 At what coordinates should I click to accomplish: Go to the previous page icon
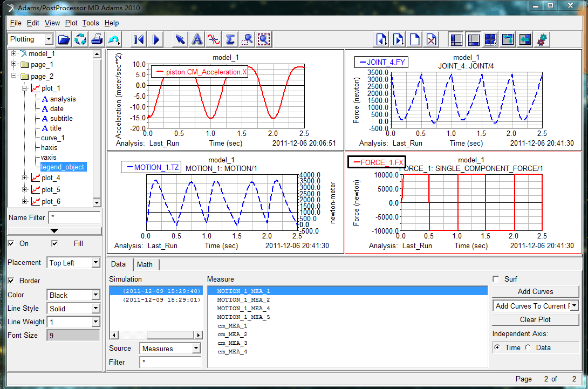[x=381, y=39]
